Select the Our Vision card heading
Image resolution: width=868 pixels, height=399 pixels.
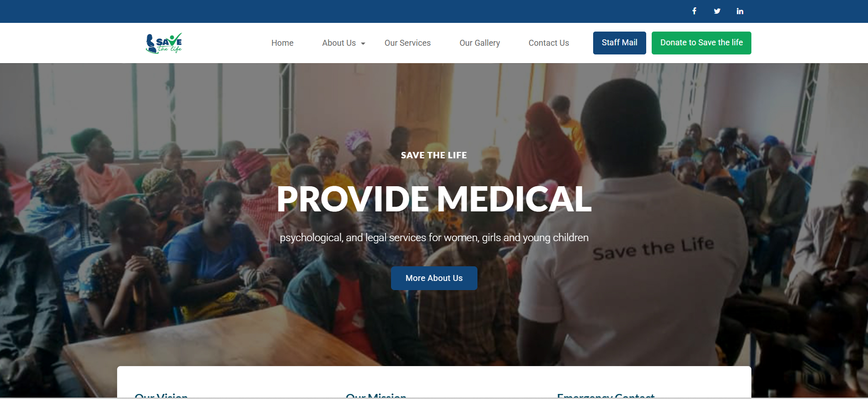(161, 395)
